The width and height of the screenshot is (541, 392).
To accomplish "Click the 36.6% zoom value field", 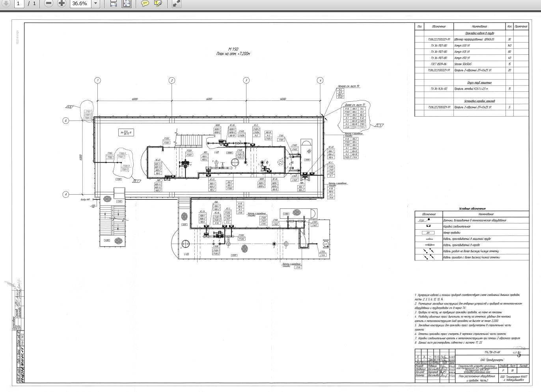I will coord(80,3).
